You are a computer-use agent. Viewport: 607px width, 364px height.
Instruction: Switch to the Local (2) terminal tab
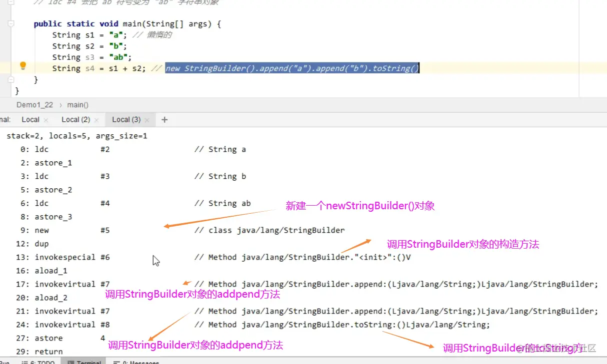click(x=75, y=119)
